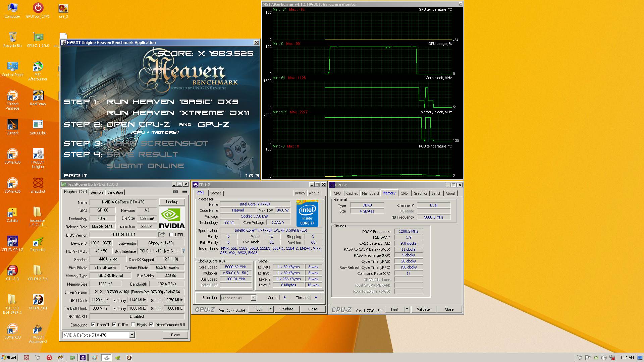The width and height of the screenshot is (644, 362).
Task: Click the Lookup button in GPU-Z
Action: coord(172,202)
